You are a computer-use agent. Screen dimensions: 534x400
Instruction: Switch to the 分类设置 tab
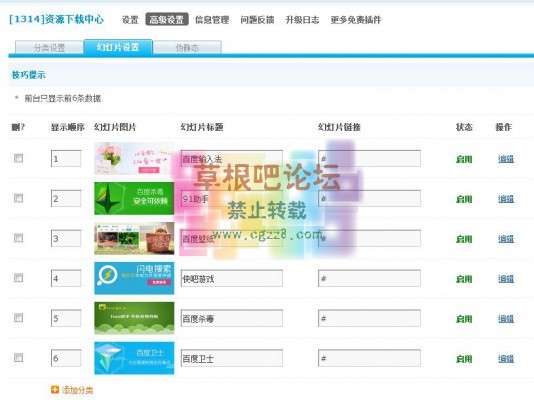click(49, 48)
